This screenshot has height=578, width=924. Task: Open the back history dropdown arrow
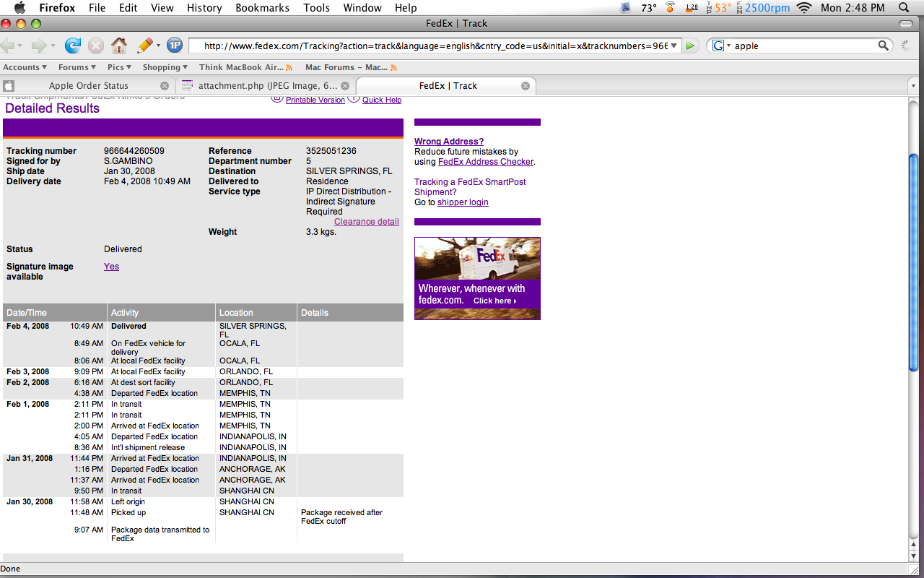coord(20,46)
